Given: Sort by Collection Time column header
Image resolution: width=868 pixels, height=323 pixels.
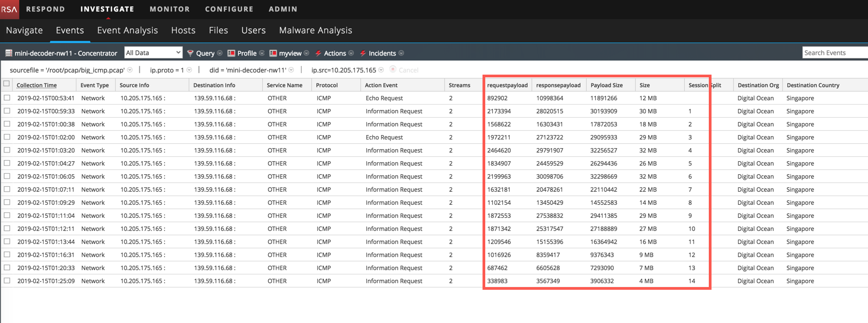Looking at the screenshot, I should [x=37, y=86].
